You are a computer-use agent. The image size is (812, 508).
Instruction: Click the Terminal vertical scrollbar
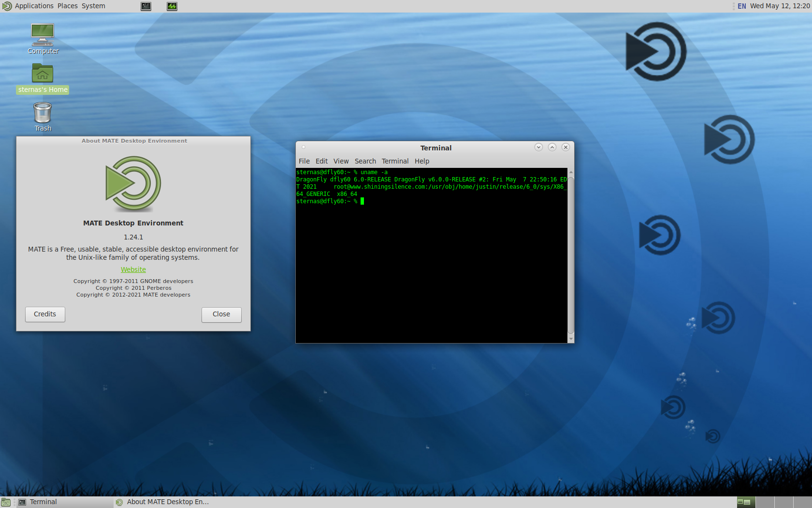(x=571, y=255)
